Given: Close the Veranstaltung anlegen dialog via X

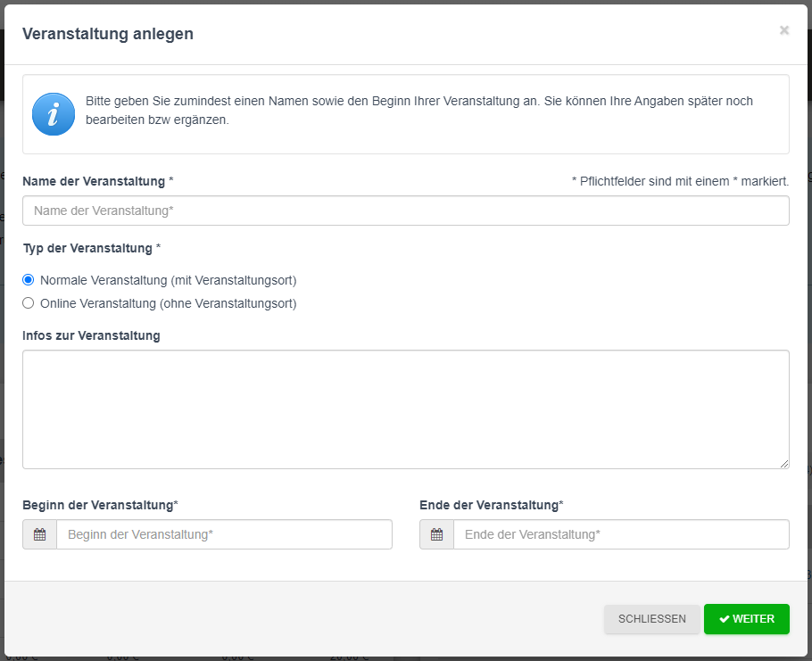Looking at the screenshot, I should (x=784, y=30).
